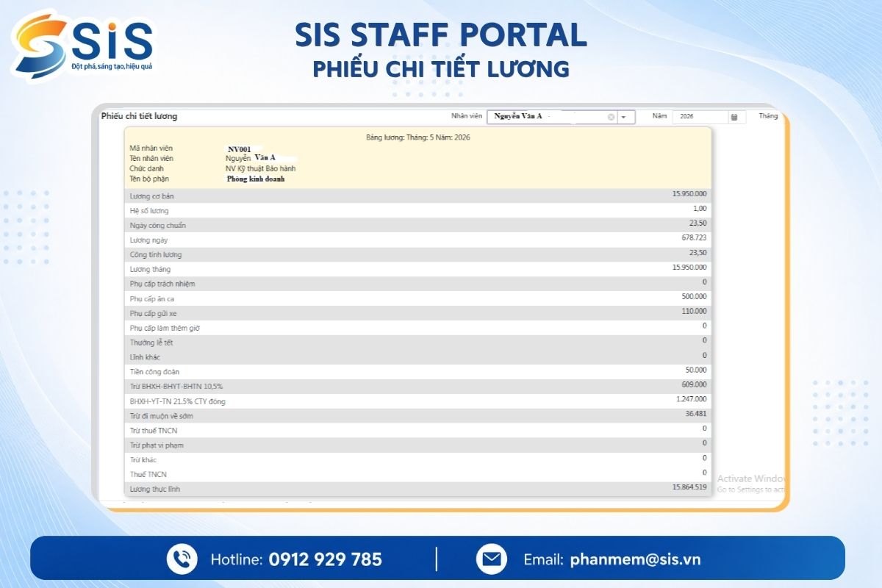Click the email address phanmem@sis.vn
Image resolution: width=882 pixels, height=588 pixels.
pos(635,559)
